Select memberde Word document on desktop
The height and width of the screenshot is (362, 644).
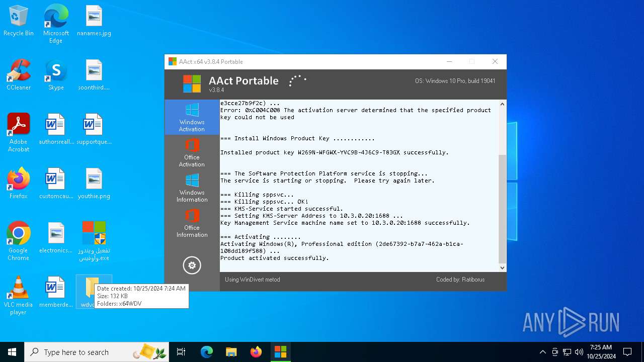(x=56, y=293)
